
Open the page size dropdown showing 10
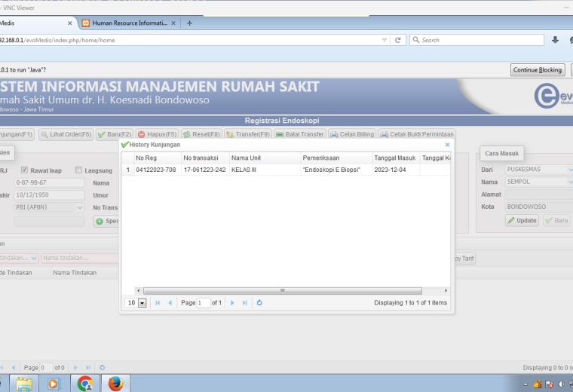click(x=142, y=303)
